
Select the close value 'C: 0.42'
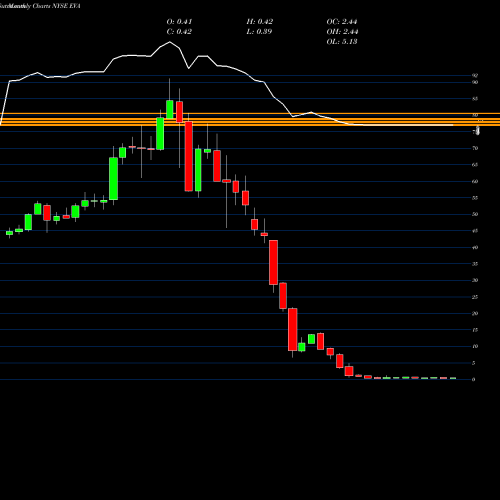pos(179,32)
